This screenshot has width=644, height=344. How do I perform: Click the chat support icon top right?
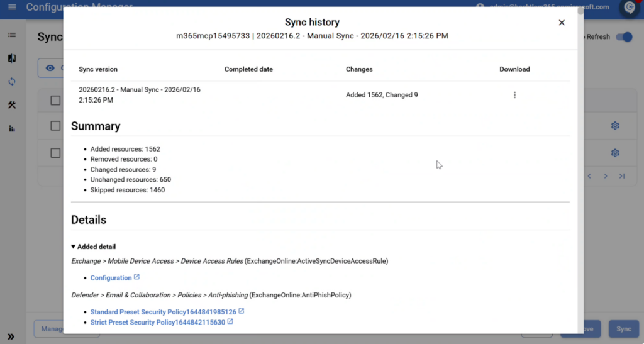click(628, 8)
